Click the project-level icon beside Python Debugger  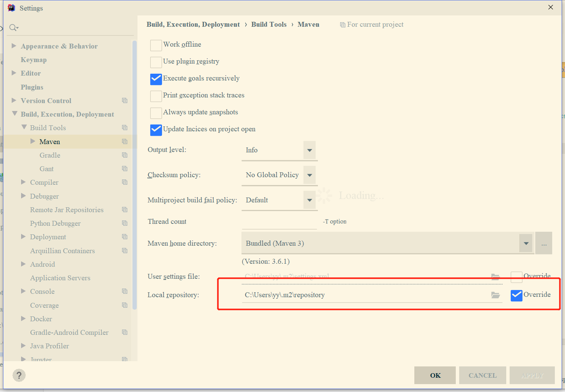(125, 223)
